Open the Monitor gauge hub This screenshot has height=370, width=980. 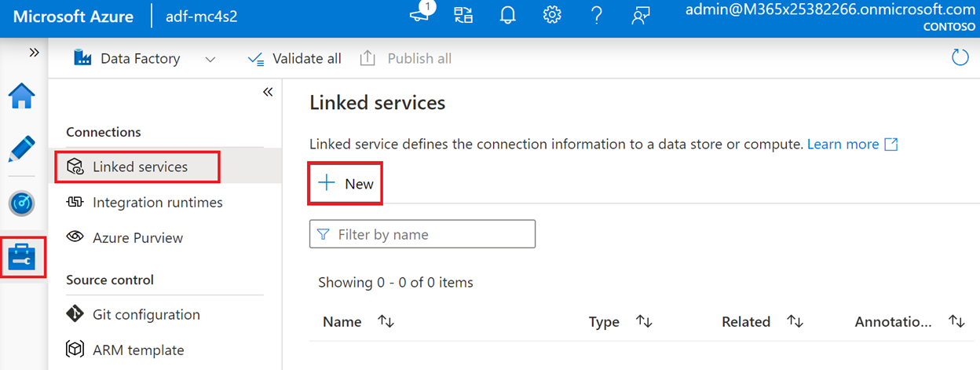click(x=21, y=204)
